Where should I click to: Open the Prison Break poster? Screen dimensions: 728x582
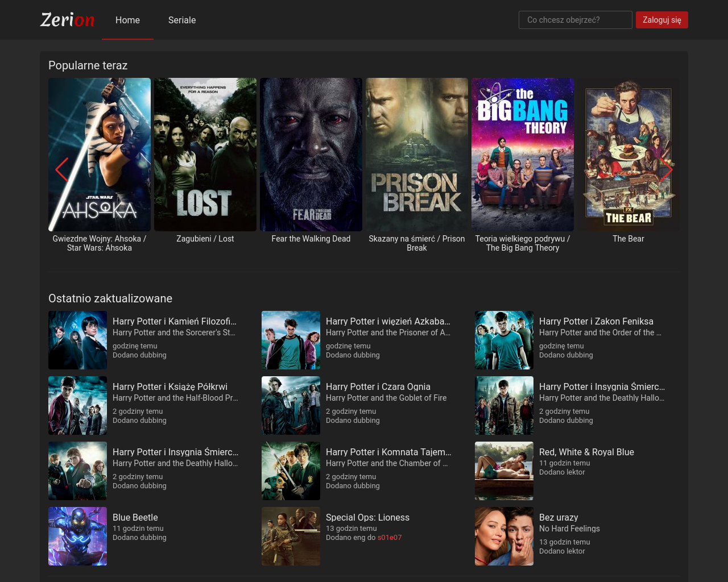(417, 155)
